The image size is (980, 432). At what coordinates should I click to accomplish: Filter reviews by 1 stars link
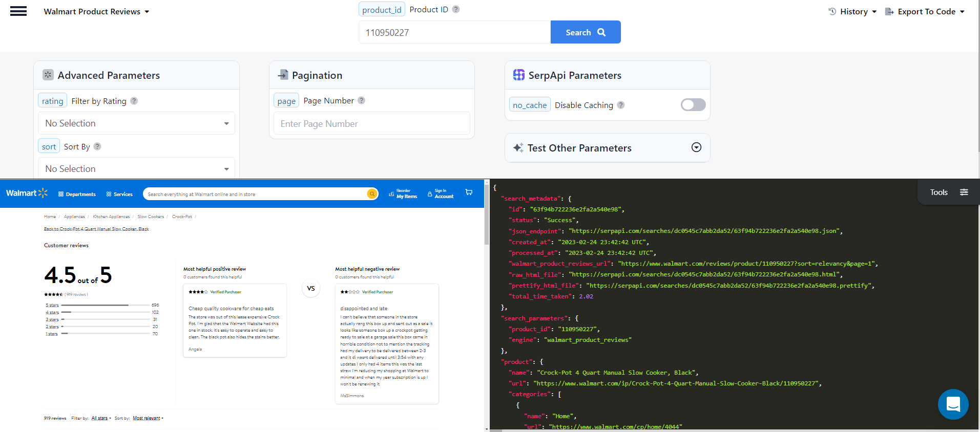pos(52,334)
